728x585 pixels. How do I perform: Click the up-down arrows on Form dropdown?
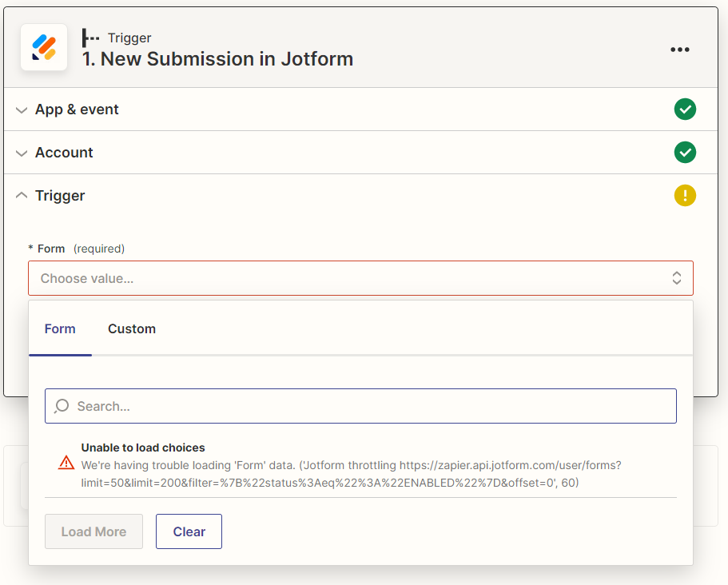677,278
